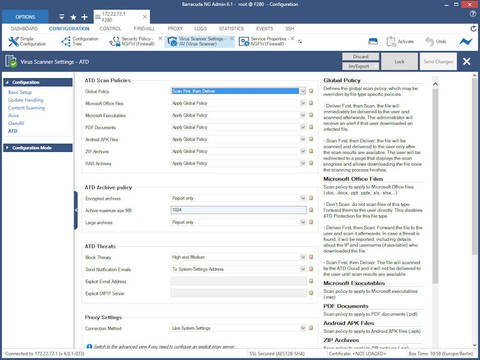
Task: Focus the Archive maximum size MB field
Action: (x=238, y=210)
